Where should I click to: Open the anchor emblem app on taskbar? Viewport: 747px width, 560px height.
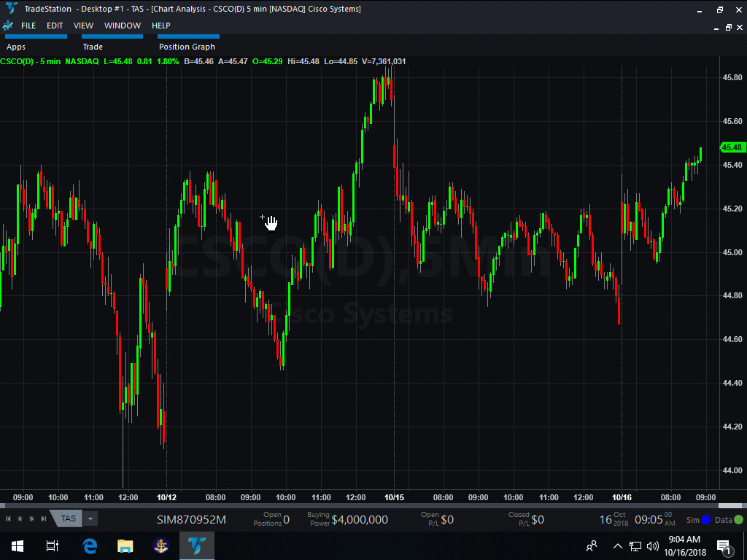pos(161,545)
